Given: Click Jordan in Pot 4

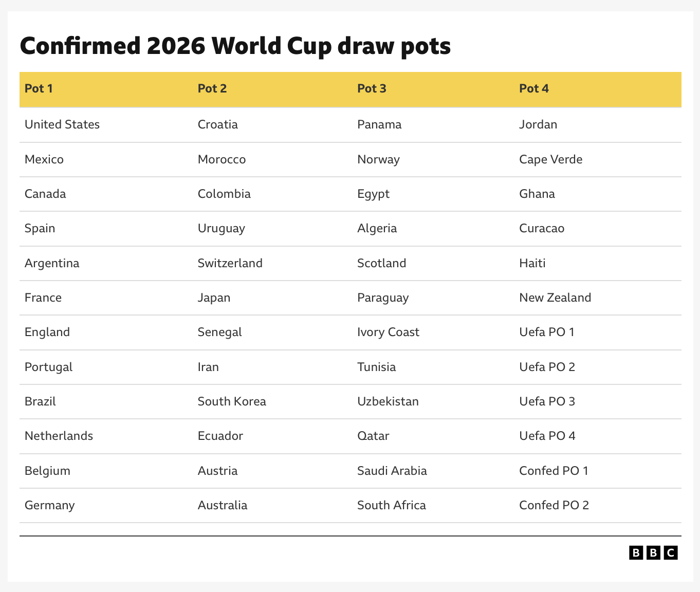Looking at the screenshot, I should point(538,124).
